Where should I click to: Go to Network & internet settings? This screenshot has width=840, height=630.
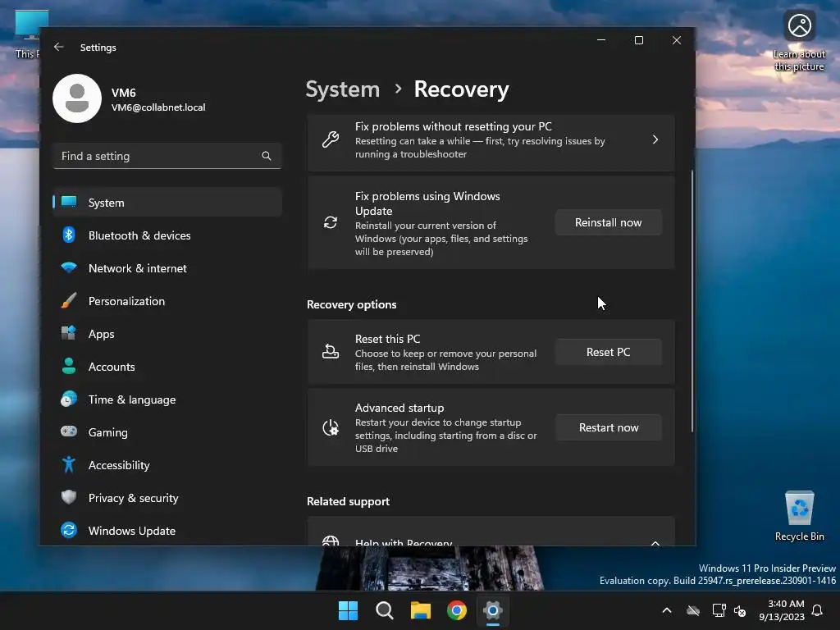point(167,268)
